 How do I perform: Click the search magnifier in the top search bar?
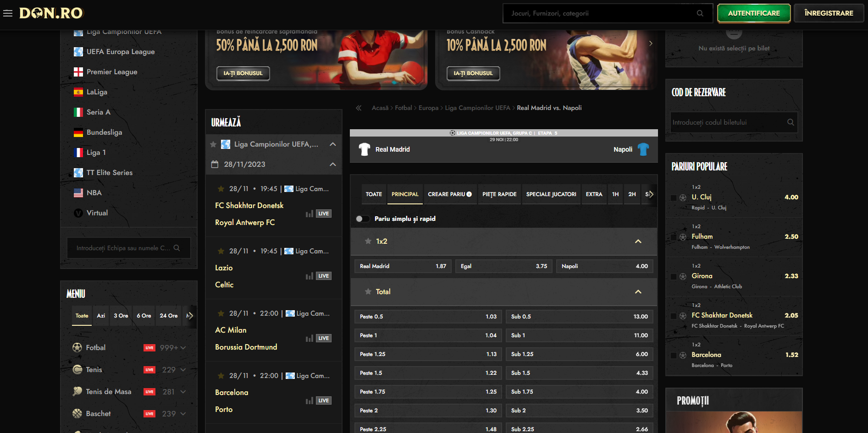tap(700, 13)
